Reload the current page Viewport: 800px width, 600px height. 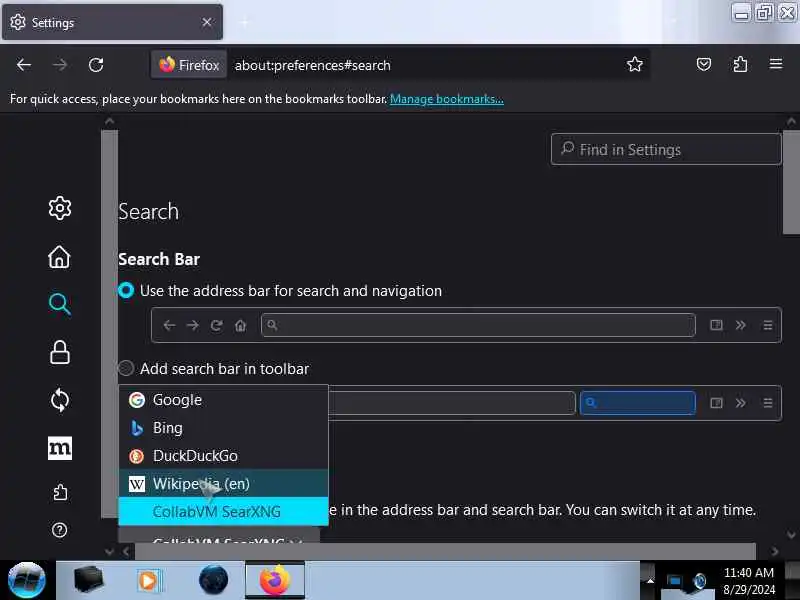point(96,65)
